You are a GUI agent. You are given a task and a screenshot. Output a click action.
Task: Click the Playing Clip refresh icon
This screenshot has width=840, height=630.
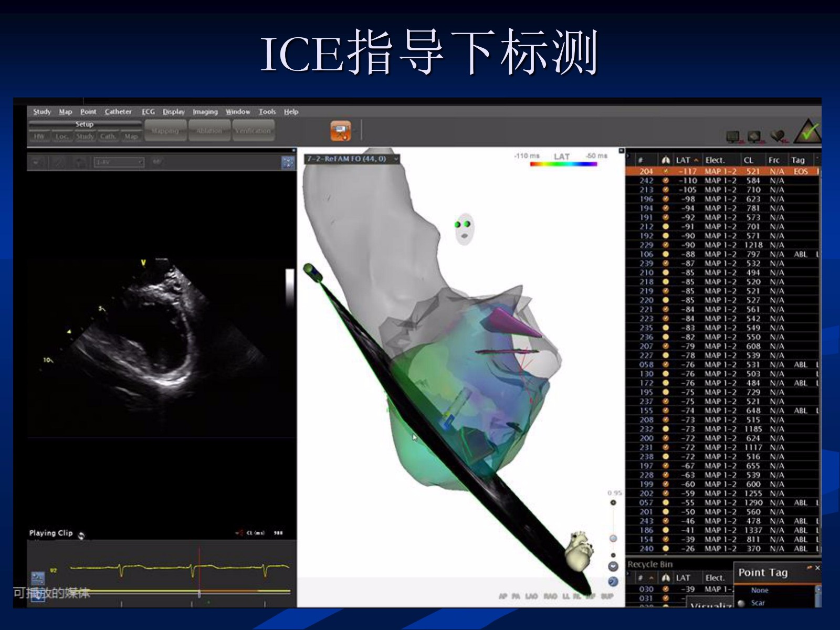point(81,535)
